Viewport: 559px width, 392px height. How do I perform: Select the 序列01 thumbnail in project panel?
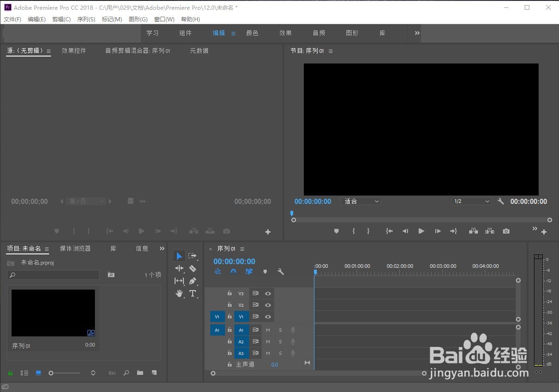point(53,313)
